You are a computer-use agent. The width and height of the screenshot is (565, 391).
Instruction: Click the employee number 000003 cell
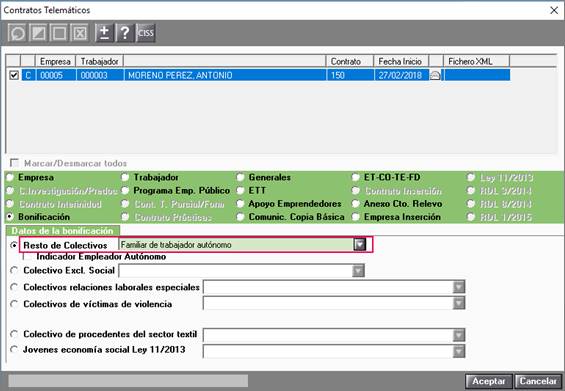coord(100,75)
